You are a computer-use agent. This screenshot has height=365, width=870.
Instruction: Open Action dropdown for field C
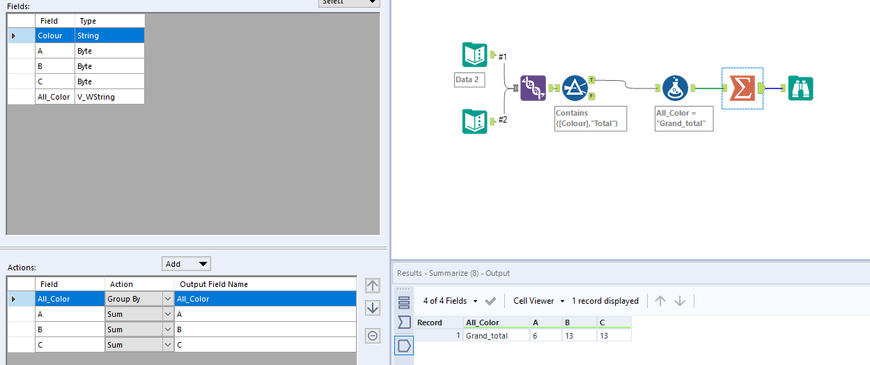pos(168,344)
